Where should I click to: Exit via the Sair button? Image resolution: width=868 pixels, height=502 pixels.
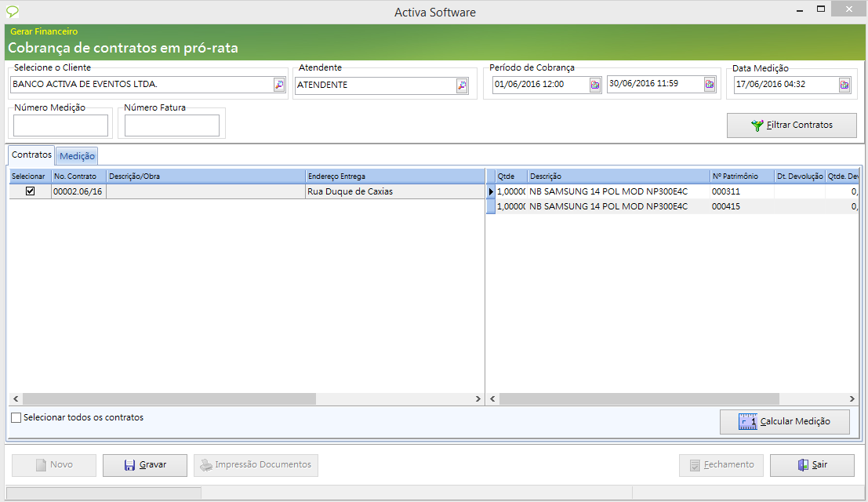(812, 465)
